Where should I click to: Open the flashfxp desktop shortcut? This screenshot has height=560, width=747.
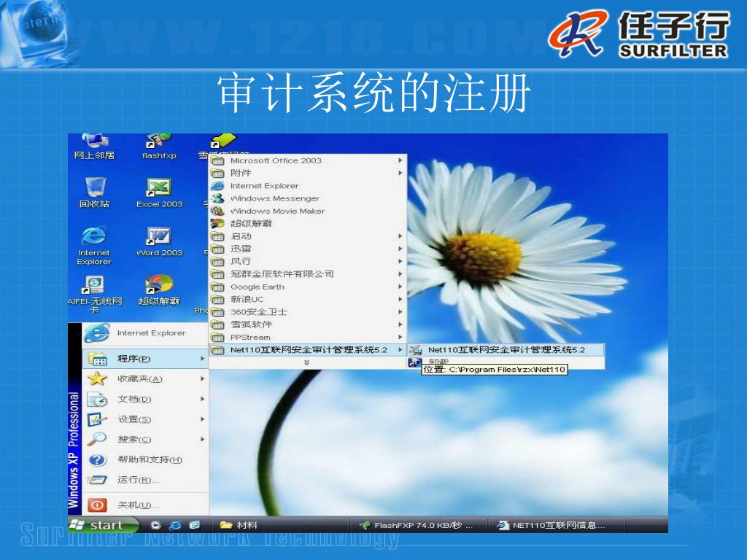(x=159, y=142)
